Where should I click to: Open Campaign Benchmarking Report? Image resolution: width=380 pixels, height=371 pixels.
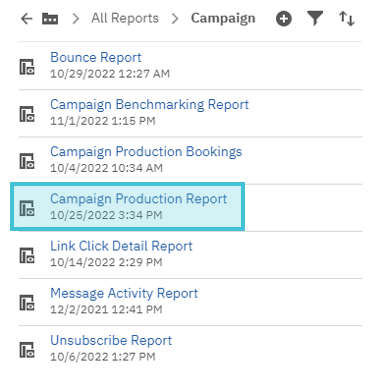click(149, 105)
